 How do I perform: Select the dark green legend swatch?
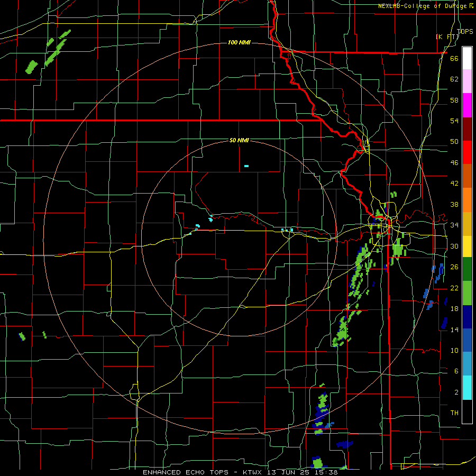tap(467, 269)
